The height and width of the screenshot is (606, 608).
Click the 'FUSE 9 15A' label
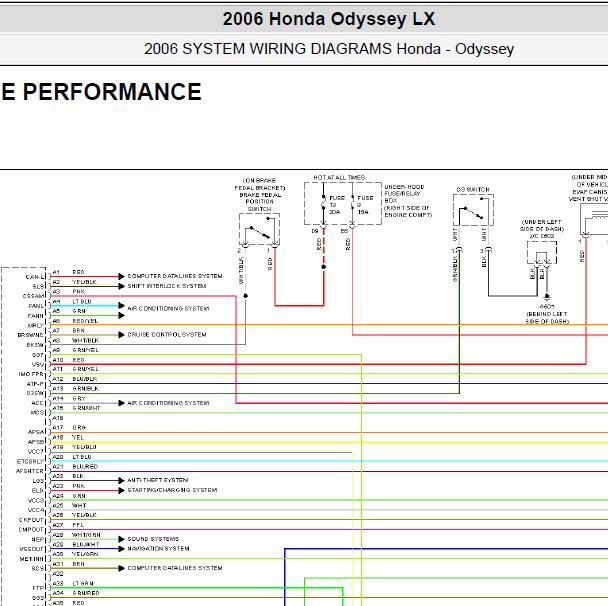364,205
